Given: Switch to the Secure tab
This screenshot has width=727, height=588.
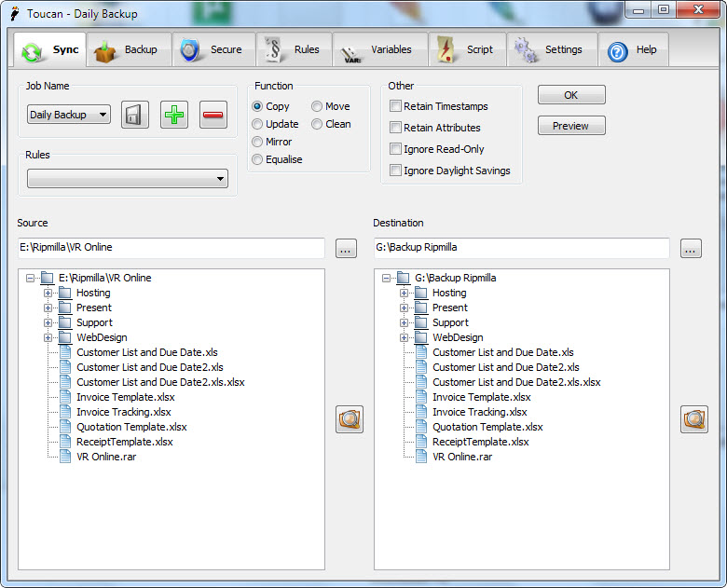Looking at the screenshot, I should (213, 50).
